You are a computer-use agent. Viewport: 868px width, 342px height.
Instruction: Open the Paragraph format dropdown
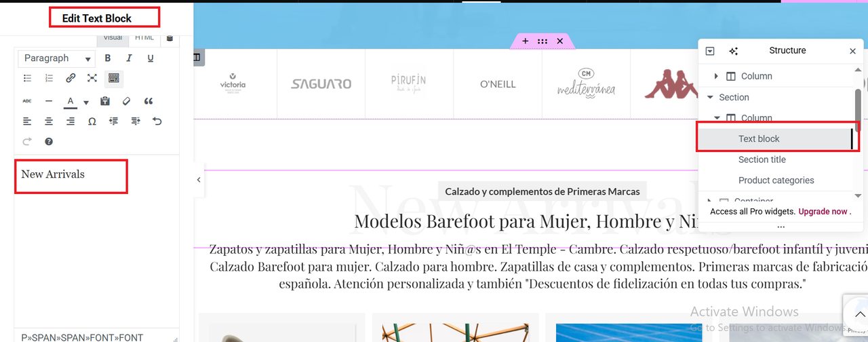57,58
